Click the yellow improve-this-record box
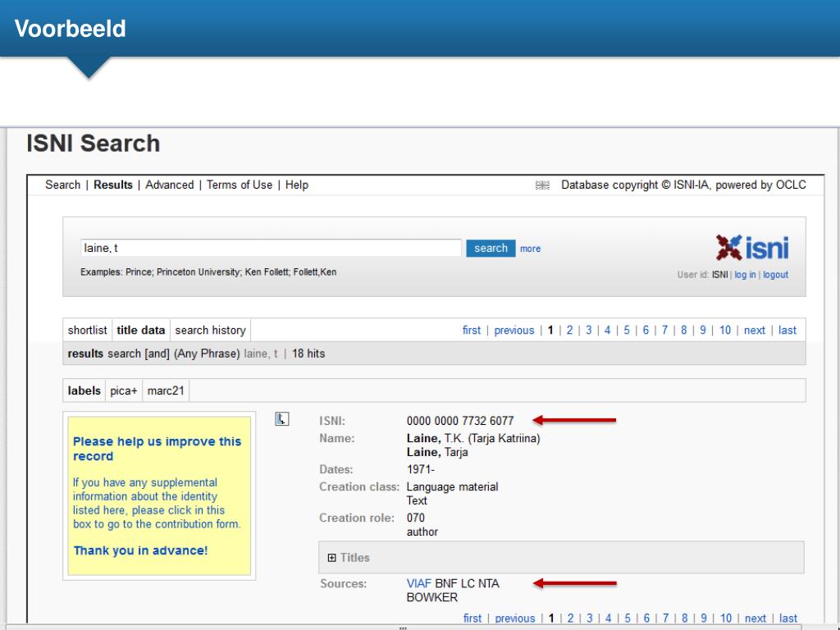 tap(159, 495)
